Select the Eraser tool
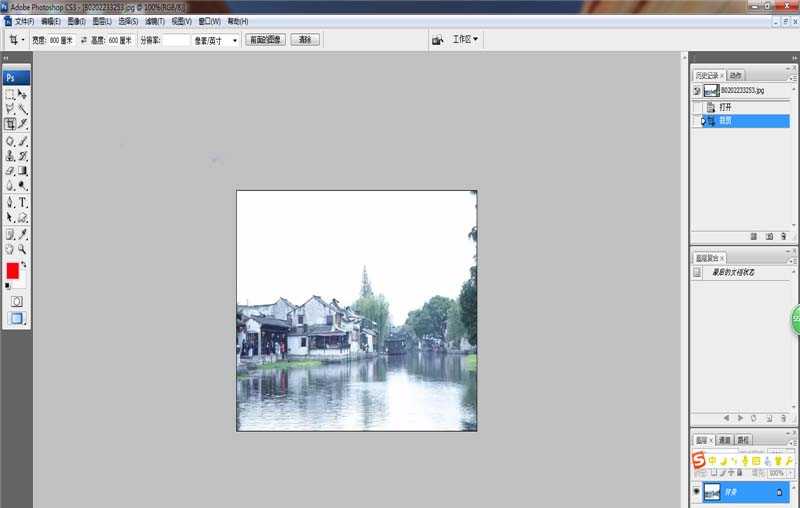 click(10, 171)
